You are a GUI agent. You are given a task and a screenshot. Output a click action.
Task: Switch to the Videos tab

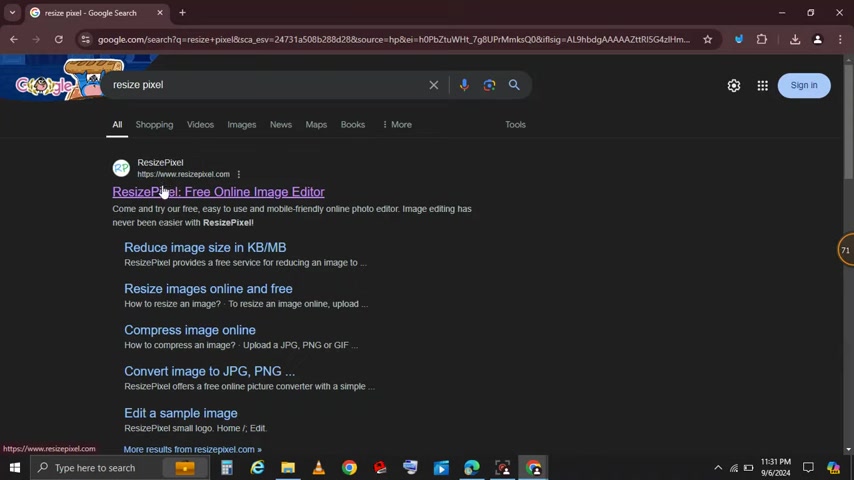[200, 125]
